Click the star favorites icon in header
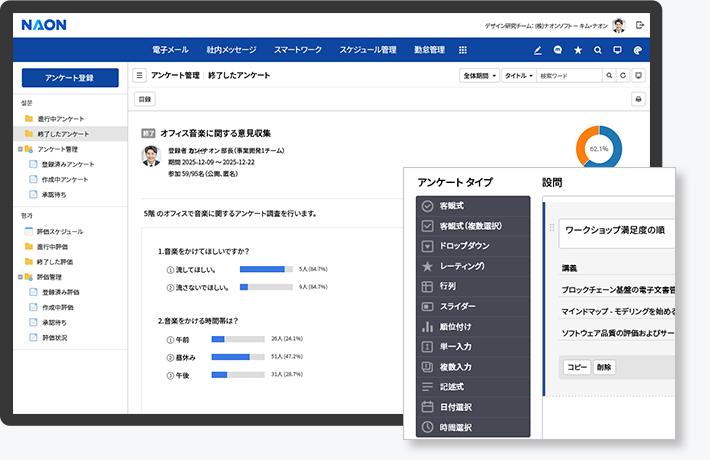Viewport: 710px width, 460px height. tap(578, 50)
